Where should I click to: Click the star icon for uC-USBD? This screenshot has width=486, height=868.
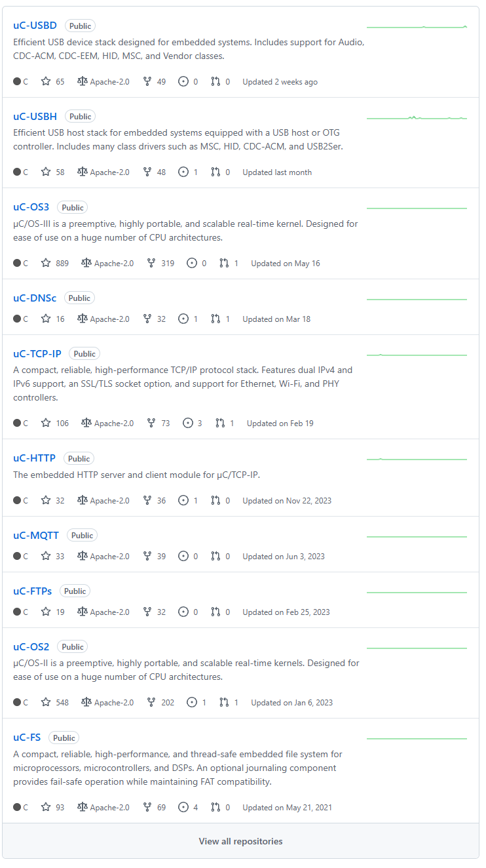point(46,82)
